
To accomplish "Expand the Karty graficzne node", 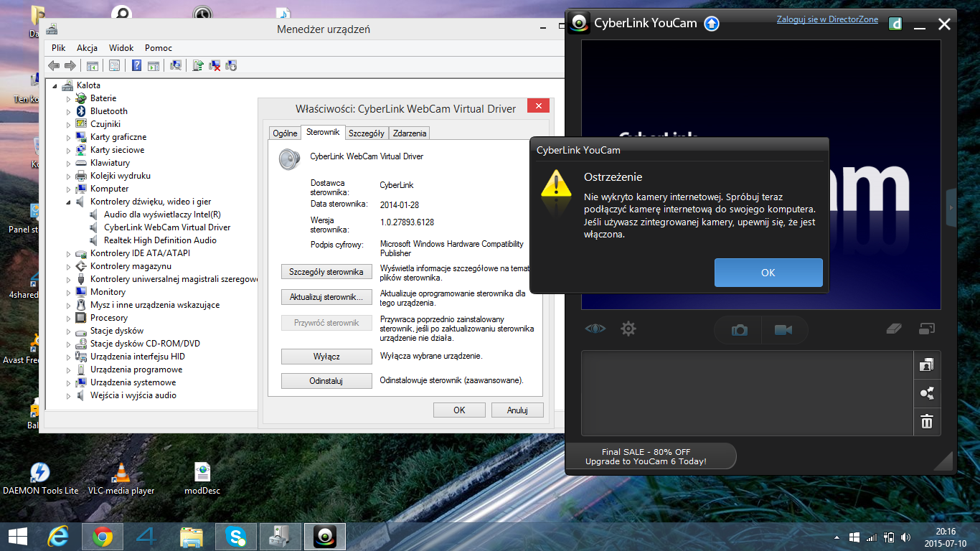I will click(x=69, y=137).
